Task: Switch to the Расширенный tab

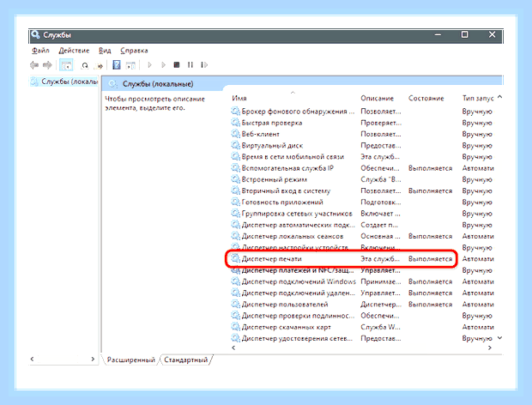Action: coord(130,360)
